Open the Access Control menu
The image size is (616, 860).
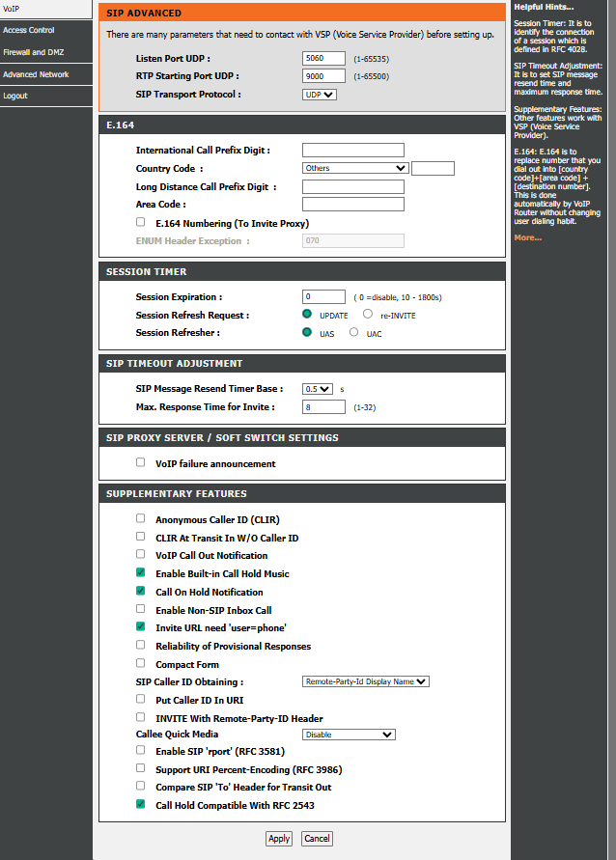coord(29,30)
